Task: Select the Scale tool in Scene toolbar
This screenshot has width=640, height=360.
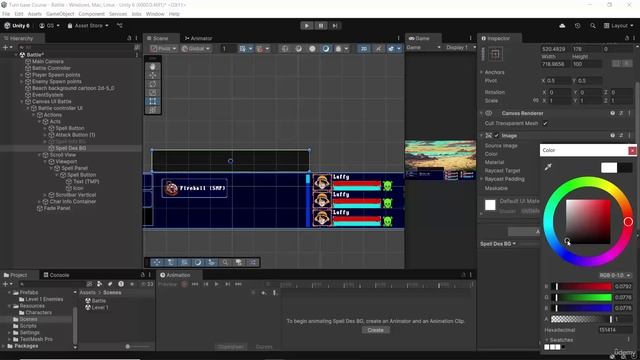Action: coord(153,92)
